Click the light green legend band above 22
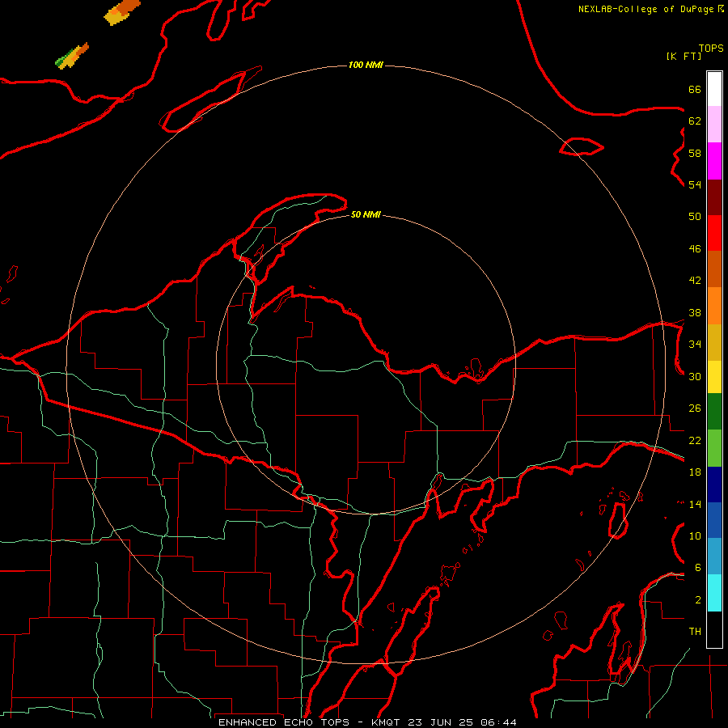The image size is (728, 728). pos(714,448)
